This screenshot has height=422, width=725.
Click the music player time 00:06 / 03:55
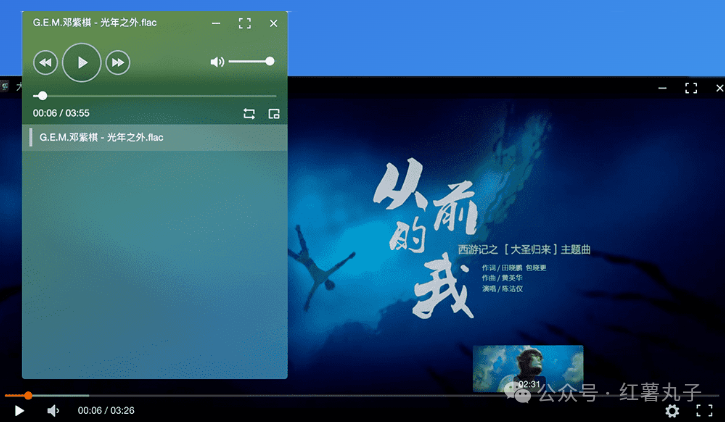point(61,113)
